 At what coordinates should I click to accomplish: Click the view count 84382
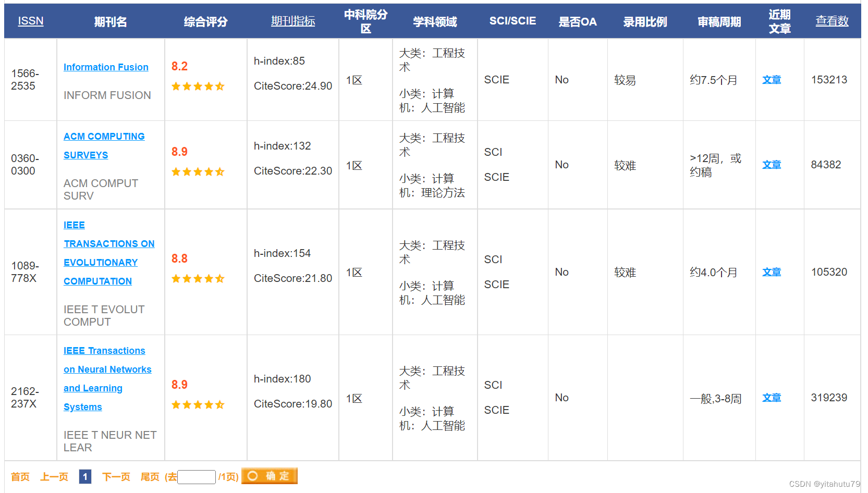click(x=826, y=165)
